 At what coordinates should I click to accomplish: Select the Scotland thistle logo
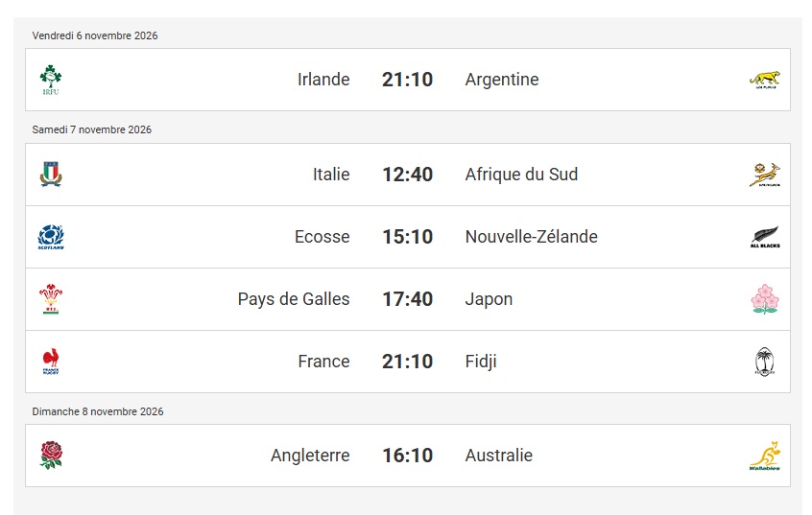pos(51,237)
